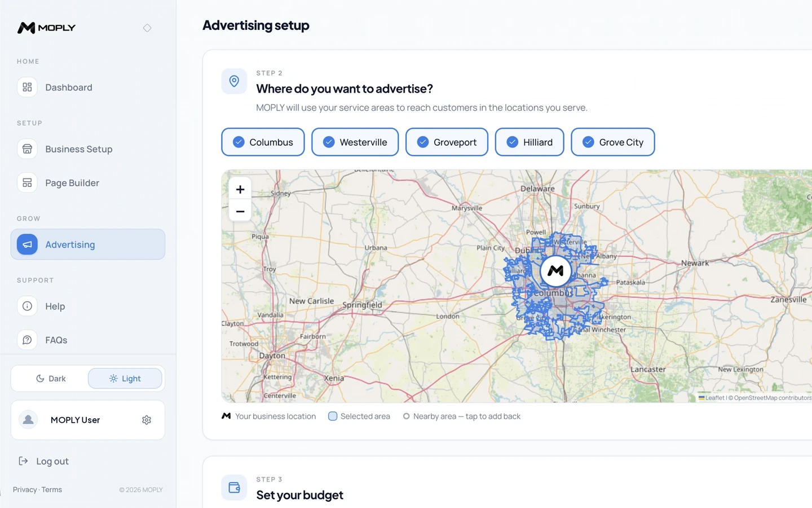Open OpenStreetMap contributors link
Viewport: 812px width, 508px height.
773,398
